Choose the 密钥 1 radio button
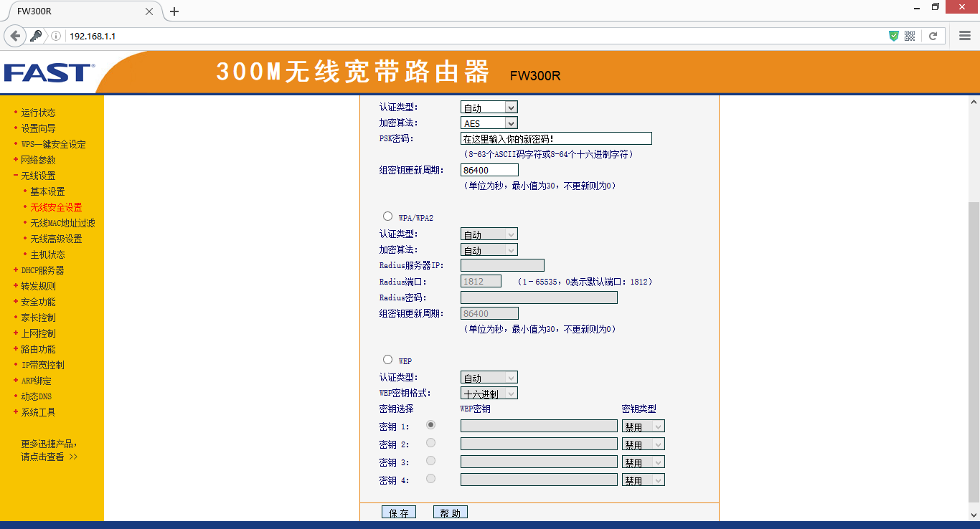The width and height of the screenshot is (980, 529). pos(430,425)
